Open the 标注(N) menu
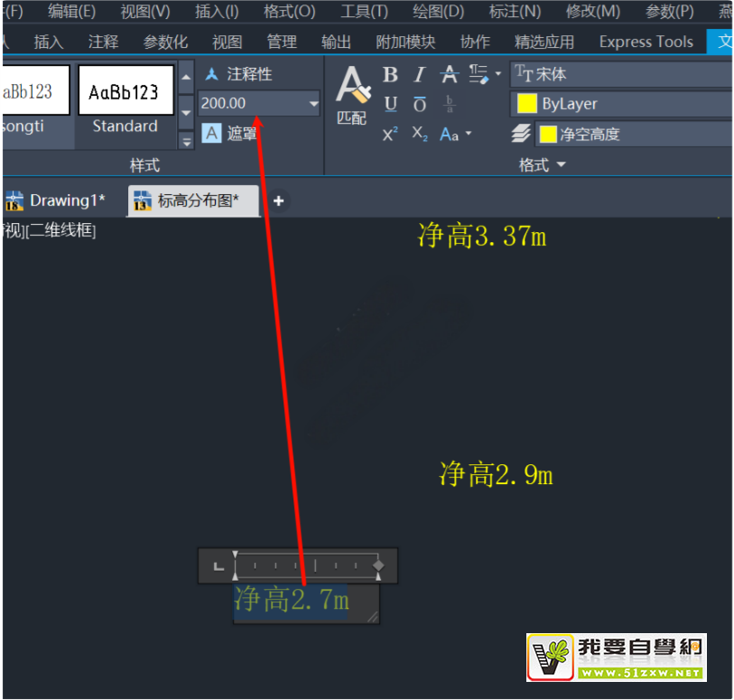This screenshot has height=700, width=734. tap(515, 12)
